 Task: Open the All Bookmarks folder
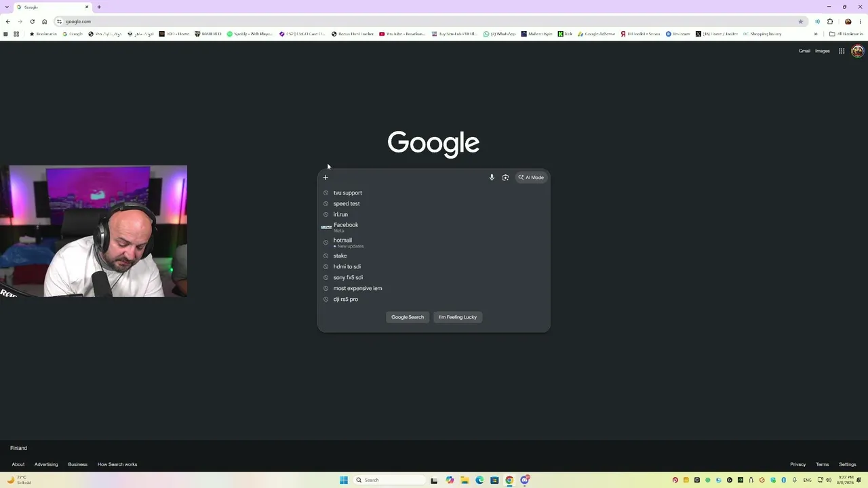(x=846, y=34)
